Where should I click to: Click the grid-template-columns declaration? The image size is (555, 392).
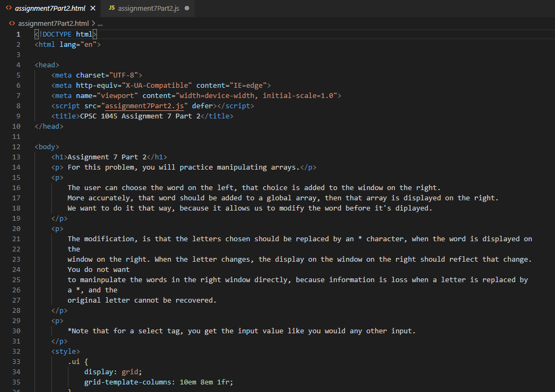click(158, 382)
